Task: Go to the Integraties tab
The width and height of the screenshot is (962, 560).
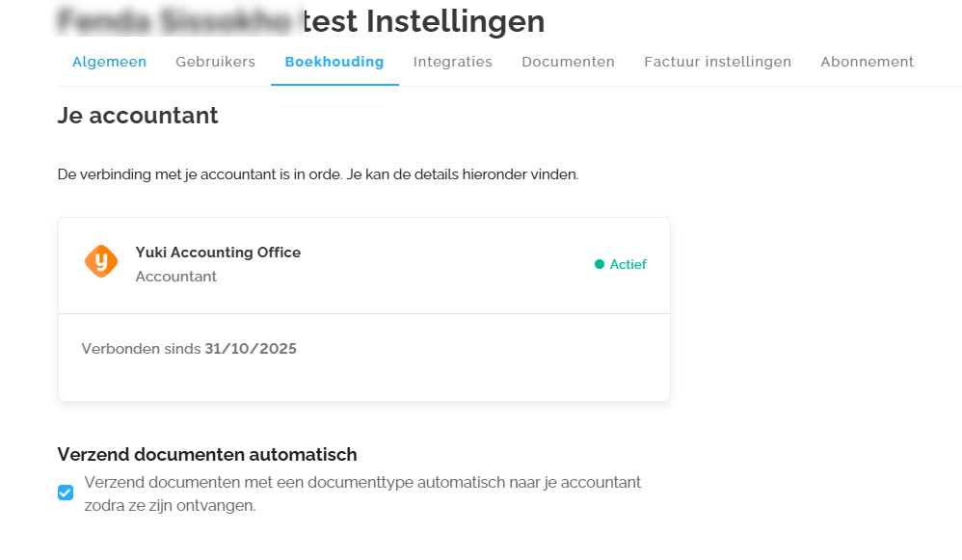Action: pyautogui.click(x=453, y=62)
